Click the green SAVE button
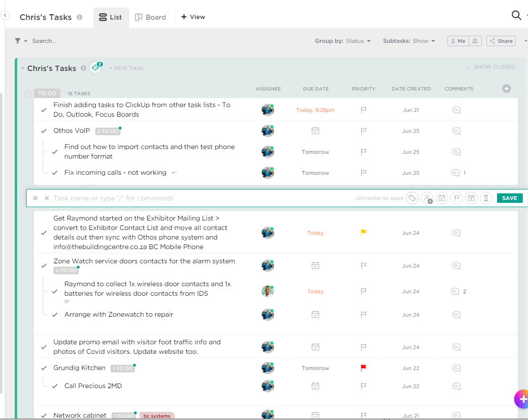This screenshot has height=420, width=528. (x=509, y=198)
